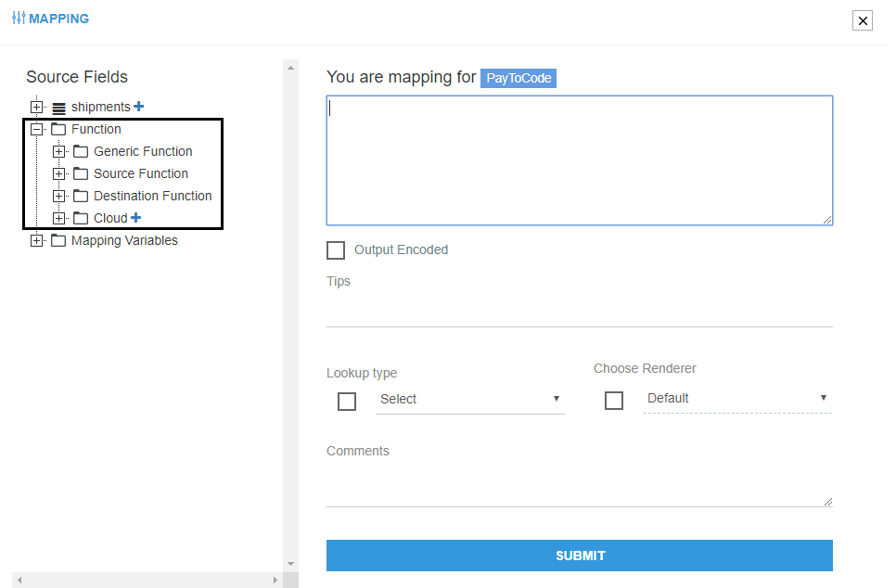This screenshot has height=588, width=896.
Task: Click the vertical scrollbar down arrow
Action: click(x=290, y=563)
